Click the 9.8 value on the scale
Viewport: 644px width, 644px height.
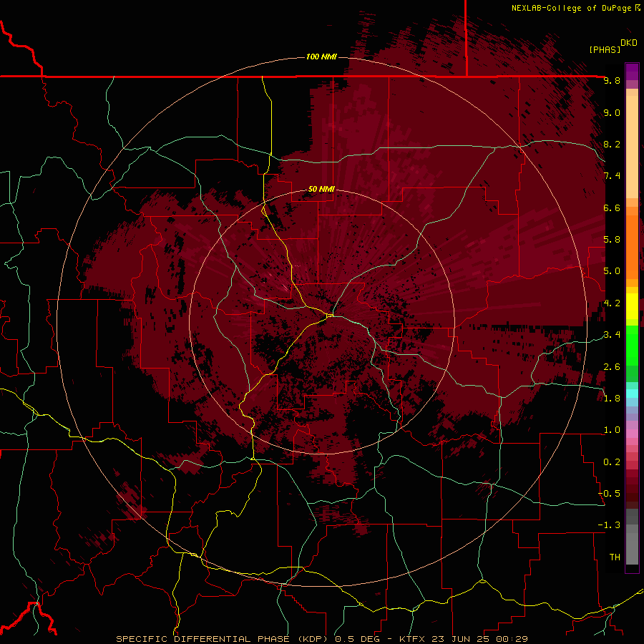[x=612, y=80]
